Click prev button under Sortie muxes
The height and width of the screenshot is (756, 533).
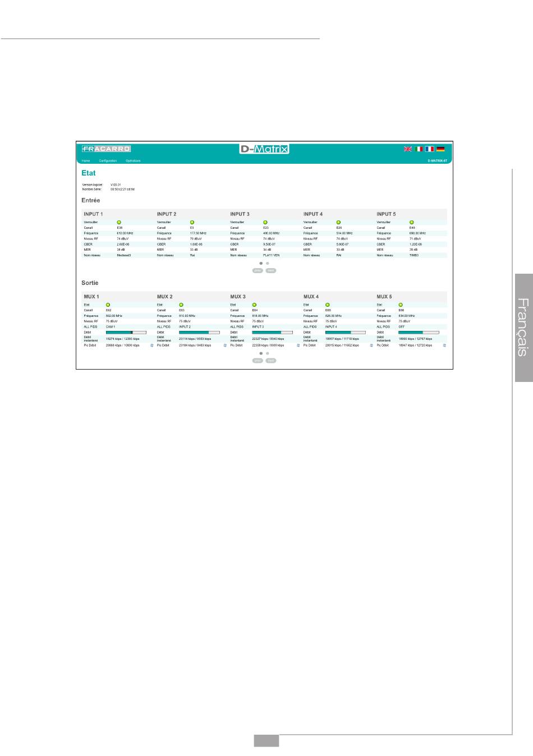(x=258, y=361)
